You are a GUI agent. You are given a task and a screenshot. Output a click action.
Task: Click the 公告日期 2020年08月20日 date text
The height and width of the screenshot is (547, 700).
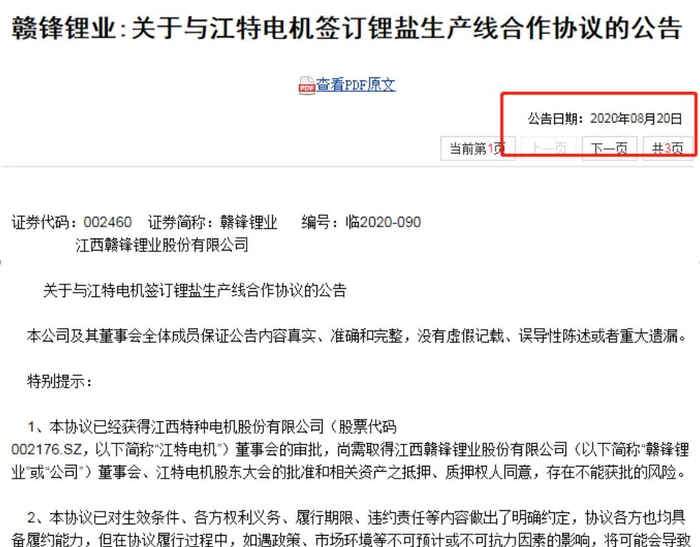pyautogui.click(x=605, y=118)
